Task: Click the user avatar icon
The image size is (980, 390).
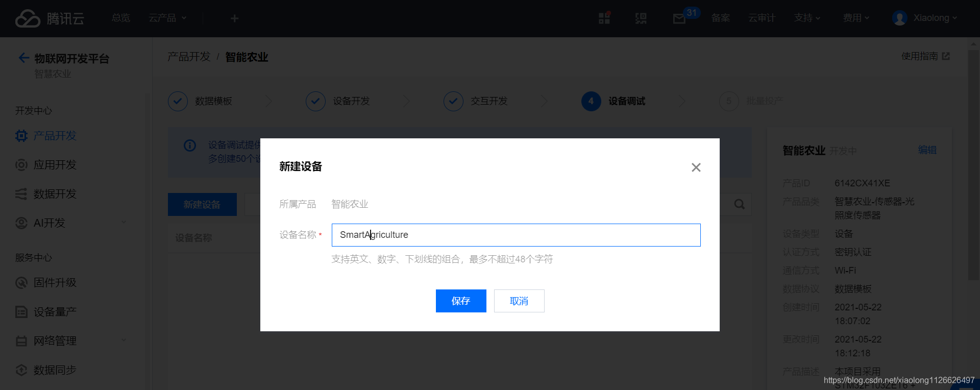Action: tap(899, 18)
